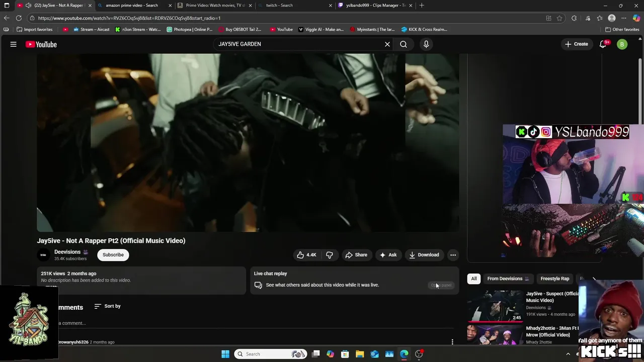Switch to the Prime Video browser tab
Viewport: 644px width, 362px height.
coord(215,6)
